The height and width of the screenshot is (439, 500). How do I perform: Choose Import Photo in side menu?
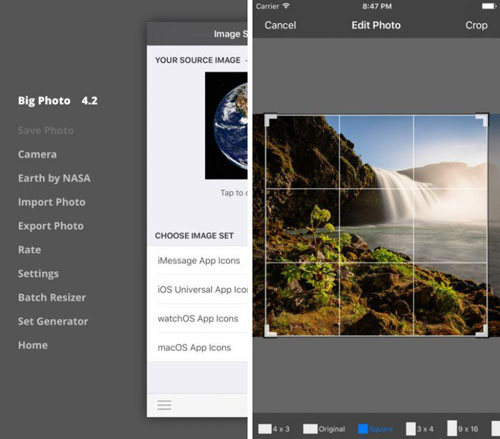click(x=52, y=202)
